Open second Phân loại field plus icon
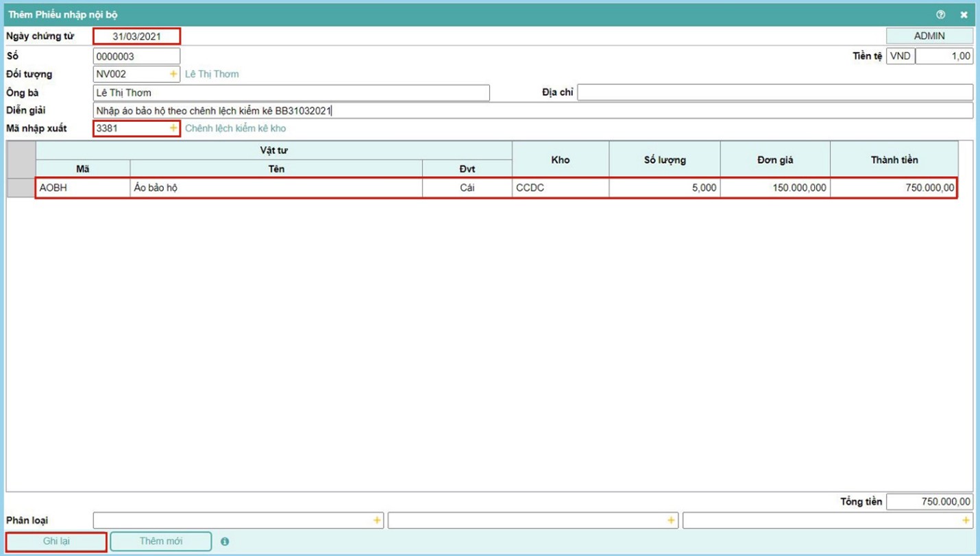Screen dimensions: 980x556 tap(671, 521)
